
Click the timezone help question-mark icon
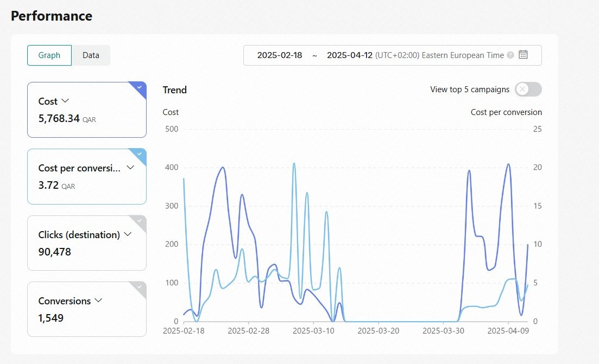point(510,55)
